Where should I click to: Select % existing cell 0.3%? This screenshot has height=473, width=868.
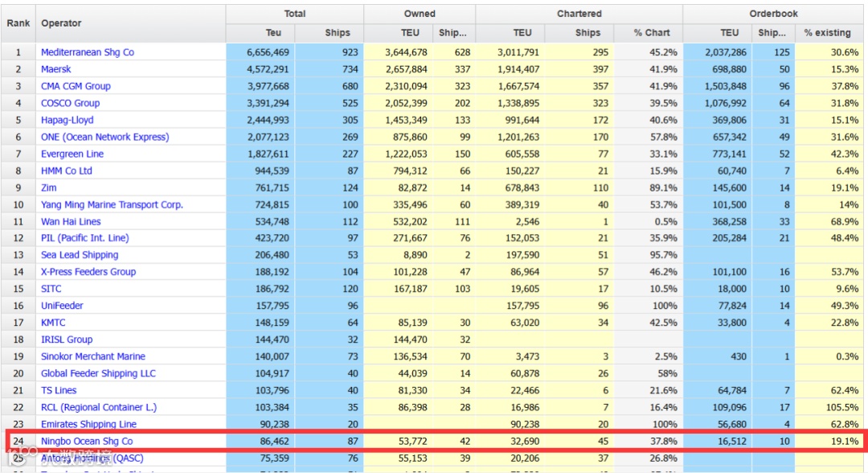(x=829, y=356)
